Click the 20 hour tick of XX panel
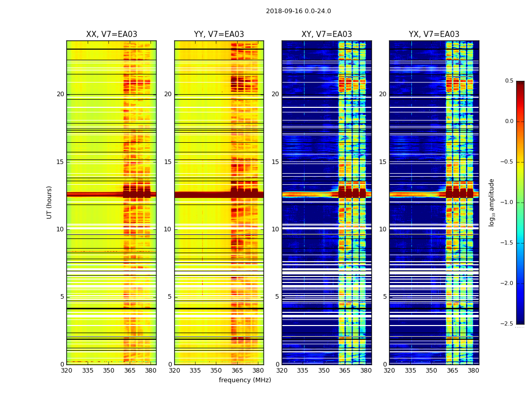The height and width of the screenshot is (405, 532). point(60,94)
